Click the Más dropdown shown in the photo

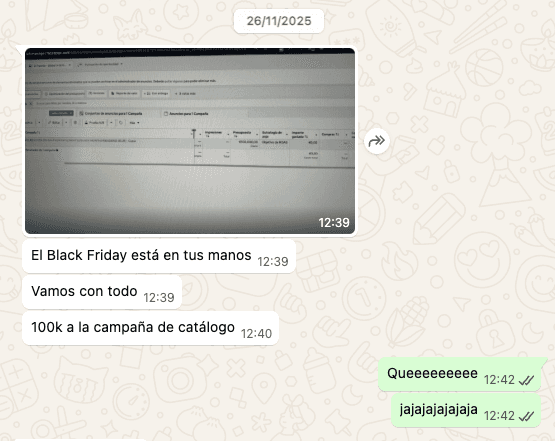click(x=134, y=123)
